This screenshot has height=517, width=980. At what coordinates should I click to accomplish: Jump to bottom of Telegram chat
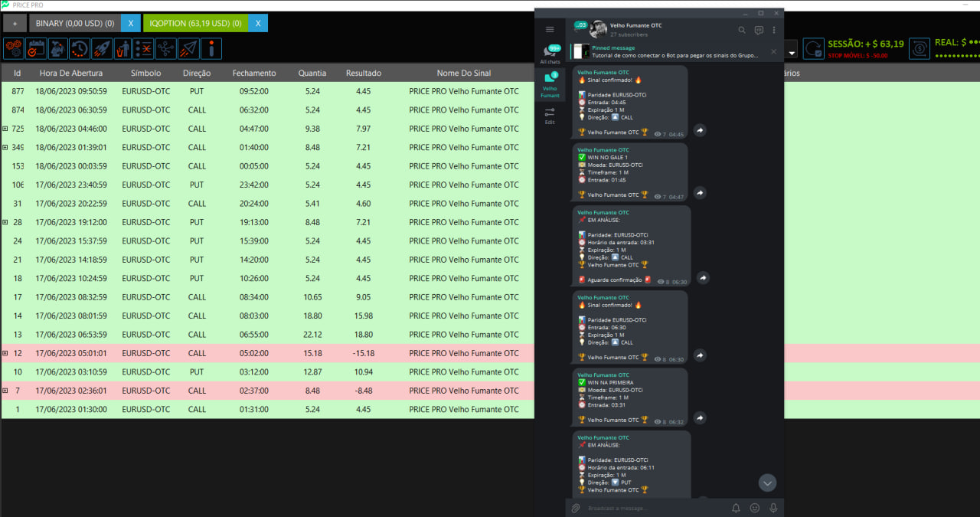tap(767, 483)
